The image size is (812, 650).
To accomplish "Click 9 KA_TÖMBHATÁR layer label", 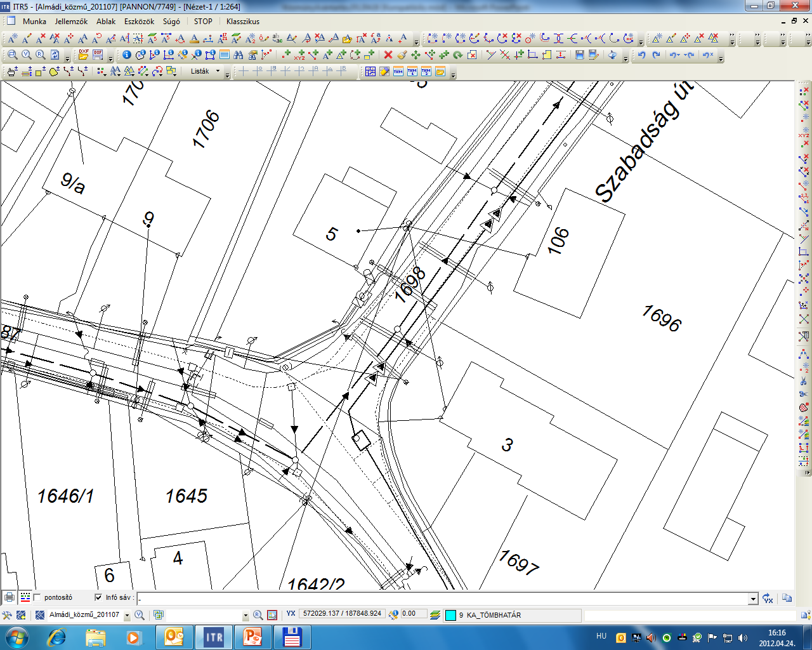I will pyautogui.click(x=490, y=615).
